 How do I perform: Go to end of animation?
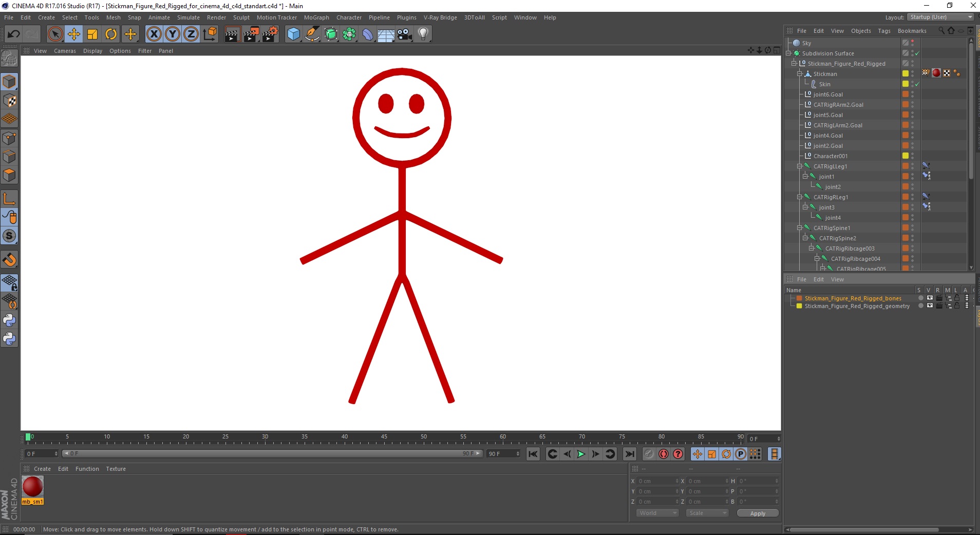point(629,454)
